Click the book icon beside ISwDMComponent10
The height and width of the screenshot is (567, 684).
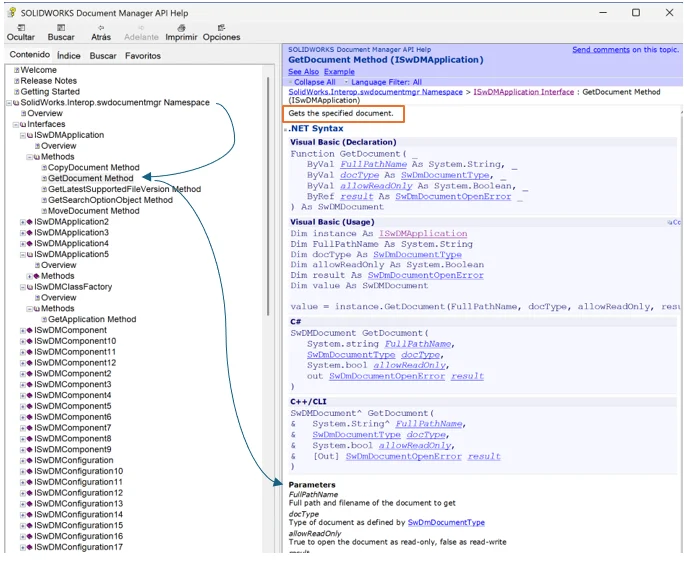[x=30, y=341]
